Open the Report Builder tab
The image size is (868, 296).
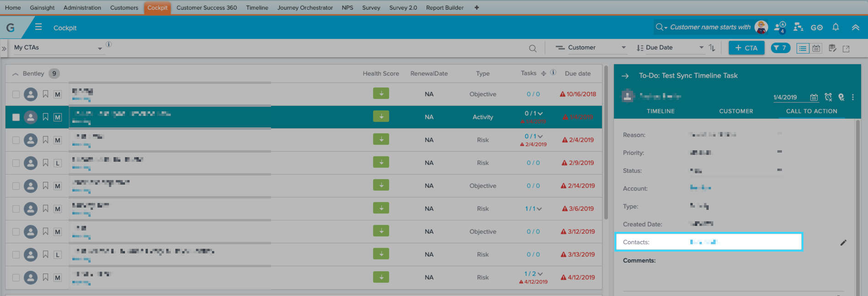coord(445,8)
